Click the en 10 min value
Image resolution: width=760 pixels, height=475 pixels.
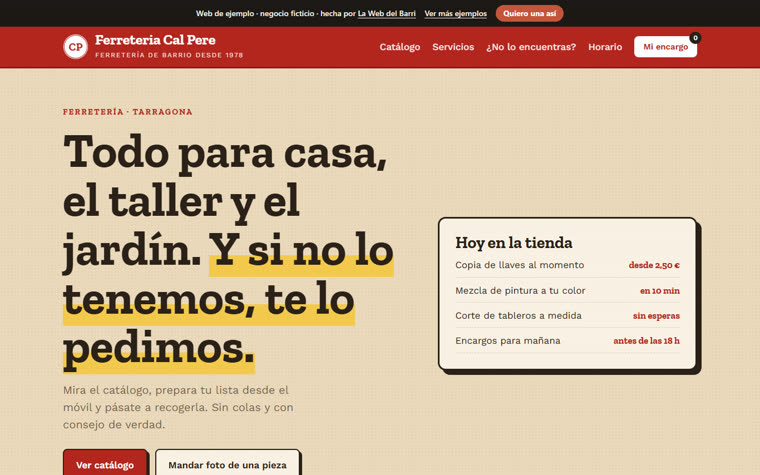tap(660, 291)
